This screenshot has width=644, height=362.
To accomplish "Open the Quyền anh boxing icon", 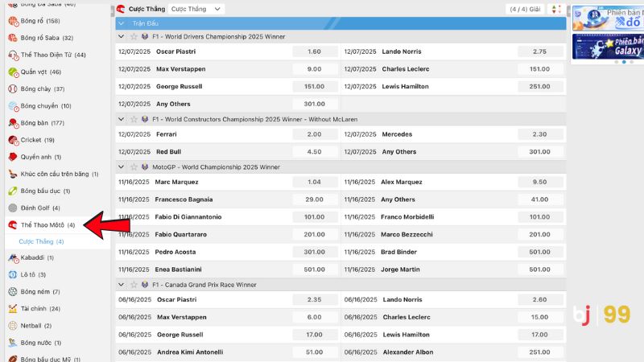I will tap(13, 157).
